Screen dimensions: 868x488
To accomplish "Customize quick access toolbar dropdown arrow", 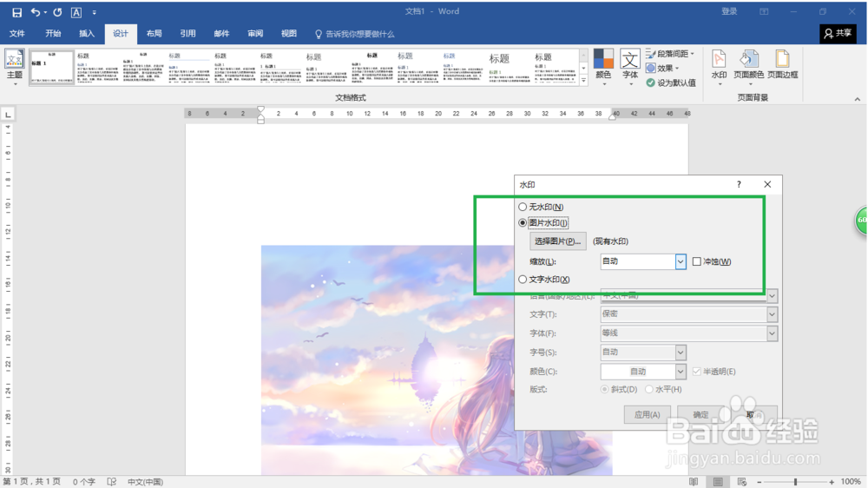I will tap(94, 12).
